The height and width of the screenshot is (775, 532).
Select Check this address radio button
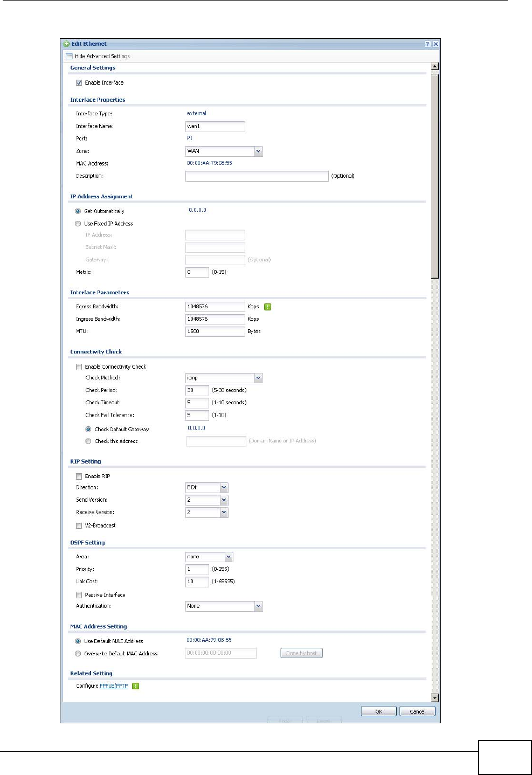click(88, 441)
